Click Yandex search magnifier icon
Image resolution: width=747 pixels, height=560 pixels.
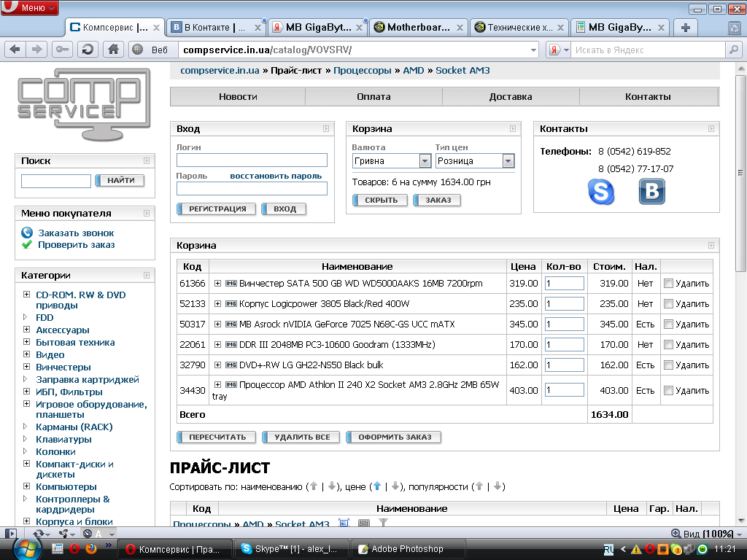(734, 50)
